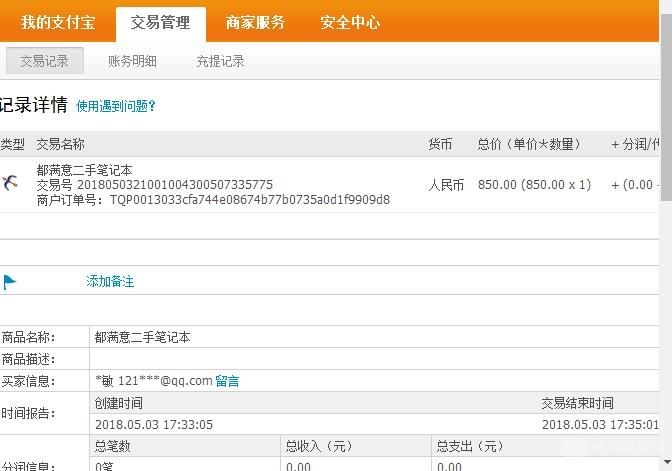This screenshot has width=672, height=471.
Task: Click the 类型 column header
Action: pos(12,144)
